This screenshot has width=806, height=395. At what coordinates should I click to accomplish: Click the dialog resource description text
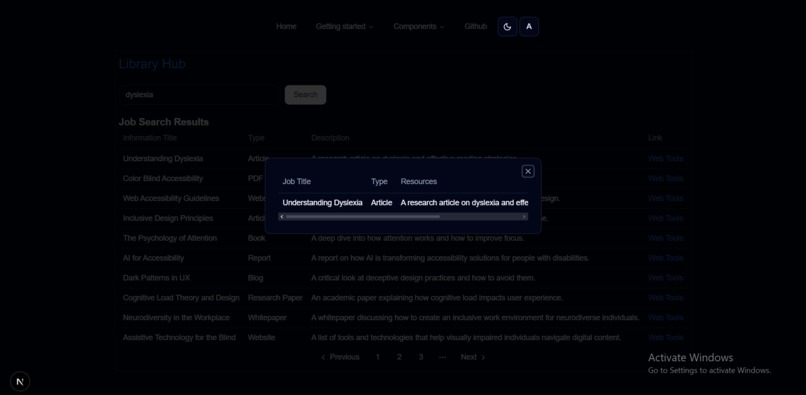(x=464, y=203)
